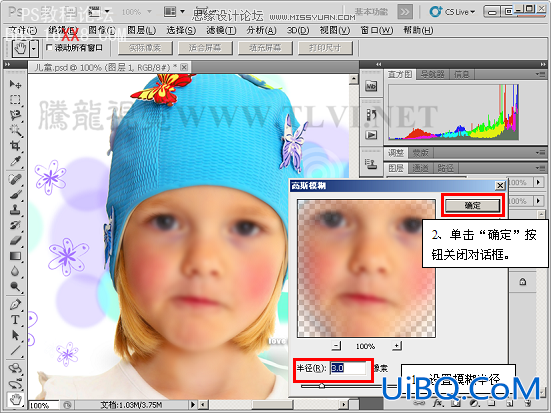Image resolution: width=551 pixels, height=413 pixels.
Task: Switch to the 信息 tab
Action: (x=461, y=74)
